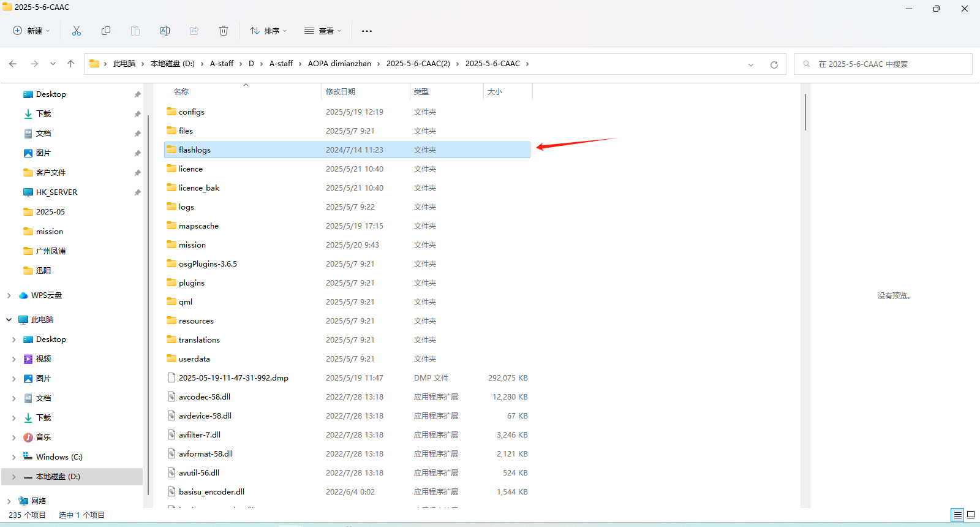Open the 新建 (New) dropdown
Image resolution: width=980 pixels, height=527 pixels.
pos(31,31)
